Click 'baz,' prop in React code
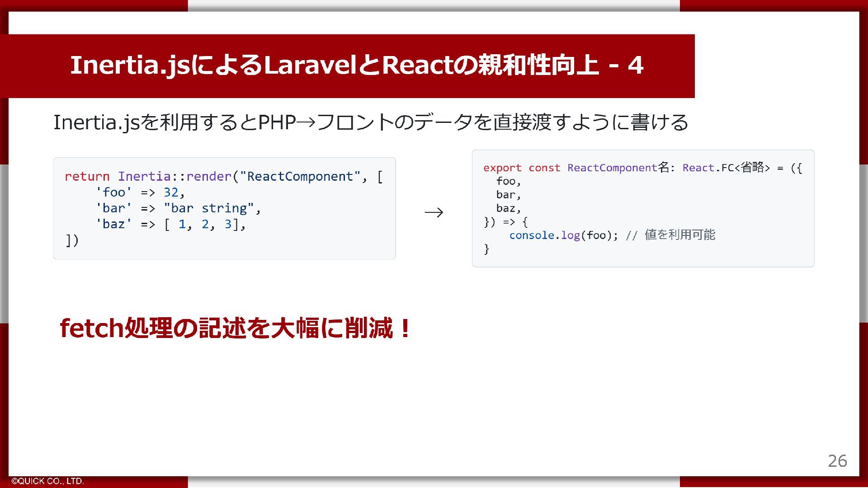The width and height of the screenshot is (868, 488). pos(509,208)
